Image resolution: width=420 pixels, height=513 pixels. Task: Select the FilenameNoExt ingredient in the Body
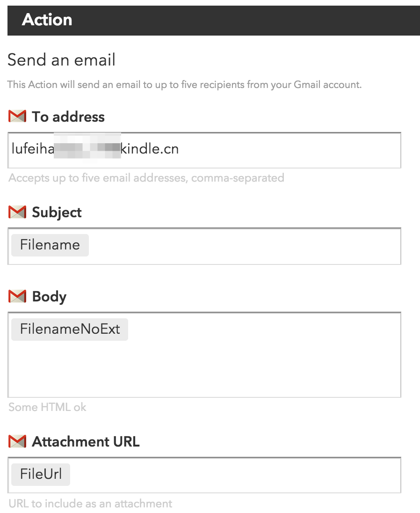pos(69,329)
